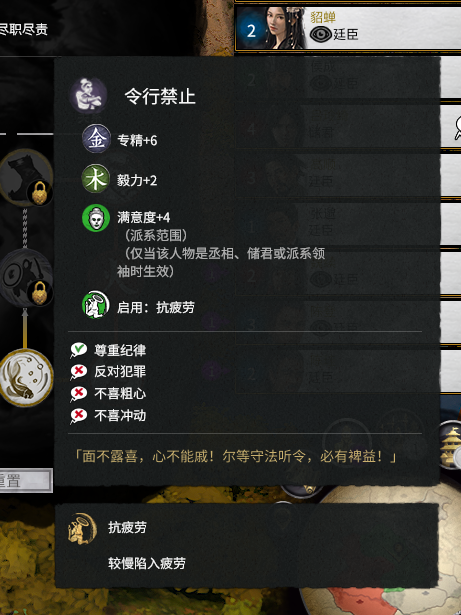Screen dimensions: 461x615
Task: Click the 金 element icon beside 专精+6
Action: pyautogui.click(x=96, y=139)
